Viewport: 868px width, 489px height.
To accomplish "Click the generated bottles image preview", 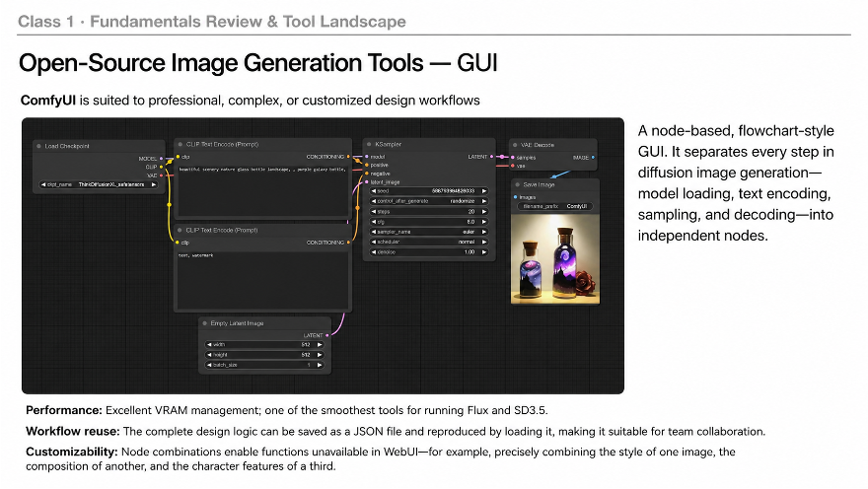I will 555,259.
